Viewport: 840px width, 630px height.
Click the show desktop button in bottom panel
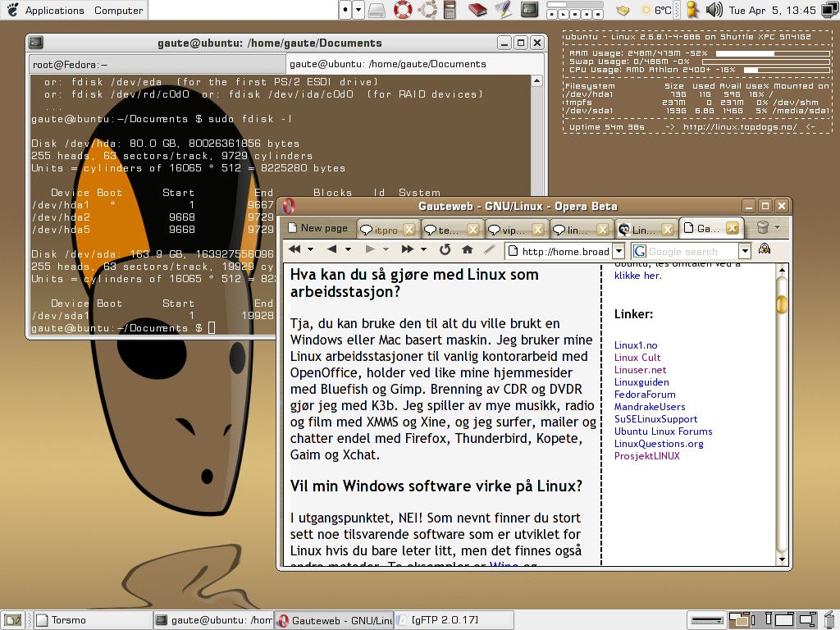tap(13, 620)
